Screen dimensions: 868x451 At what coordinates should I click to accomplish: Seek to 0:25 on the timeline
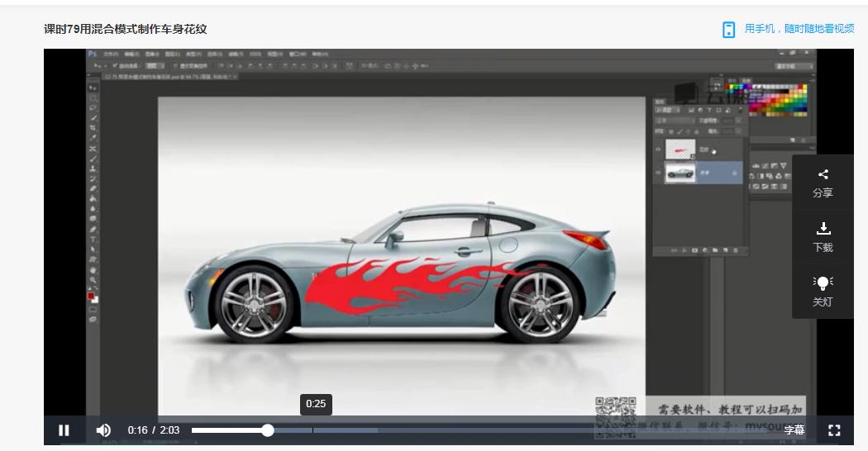click(x=315, y=430)
